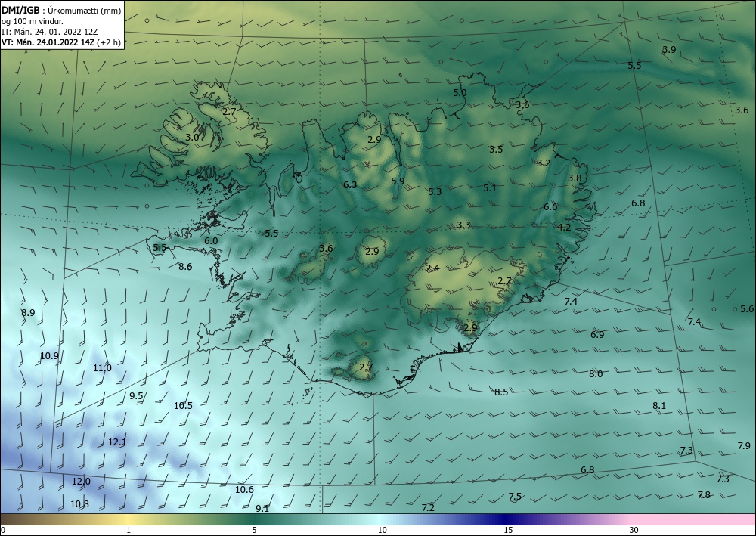
Task: Click the 10.8 value on the map
Action: tap(79, 504)
